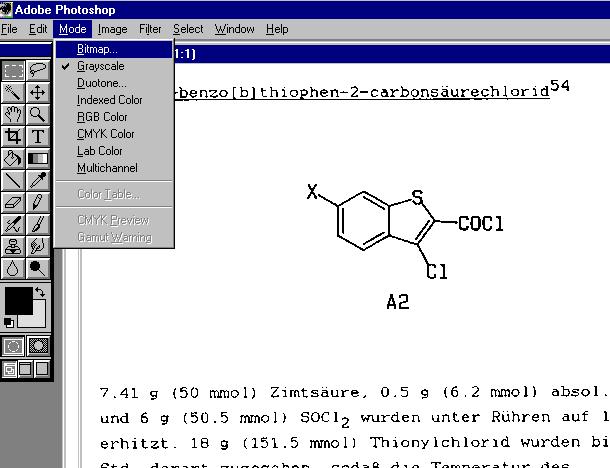Select the checked Grayscale mode
Screen dimensions: 610x468
coord(100,66)
